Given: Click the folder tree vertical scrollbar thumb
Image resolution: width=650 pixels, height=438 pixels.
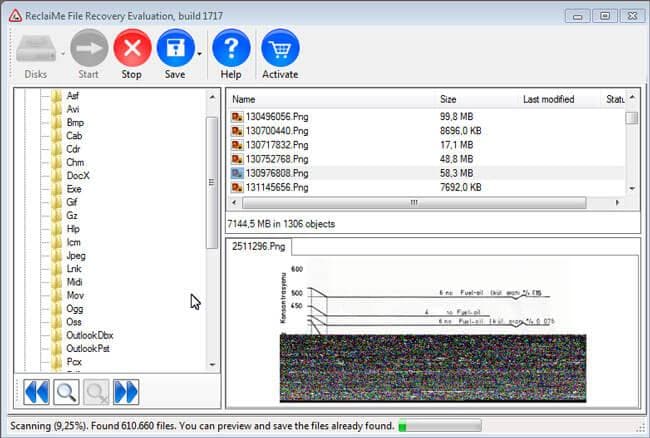Looking at the screenshot, I should [212, 183].
